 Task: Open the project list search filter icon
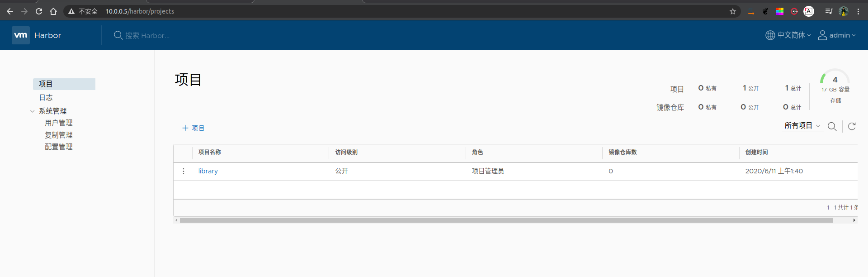(x=832, y=126)
